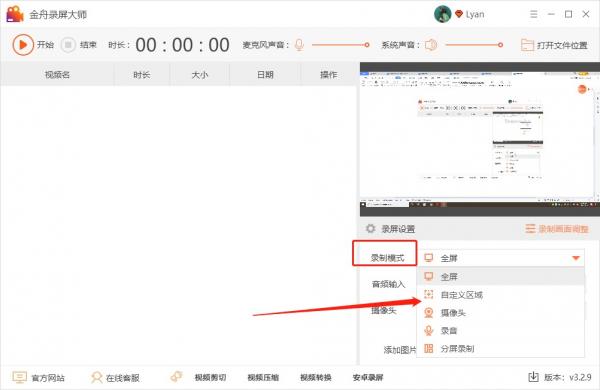Open 官方网站 link

click(x=48, y=378)
